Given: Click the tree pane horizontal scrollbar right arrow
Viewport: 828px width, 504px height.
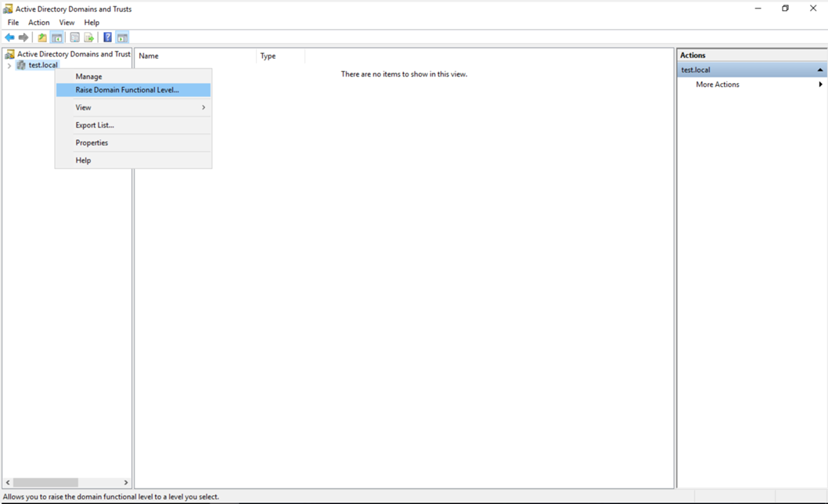Looking at the screenshot, I should pyautogui.click(x=126, y=483).
